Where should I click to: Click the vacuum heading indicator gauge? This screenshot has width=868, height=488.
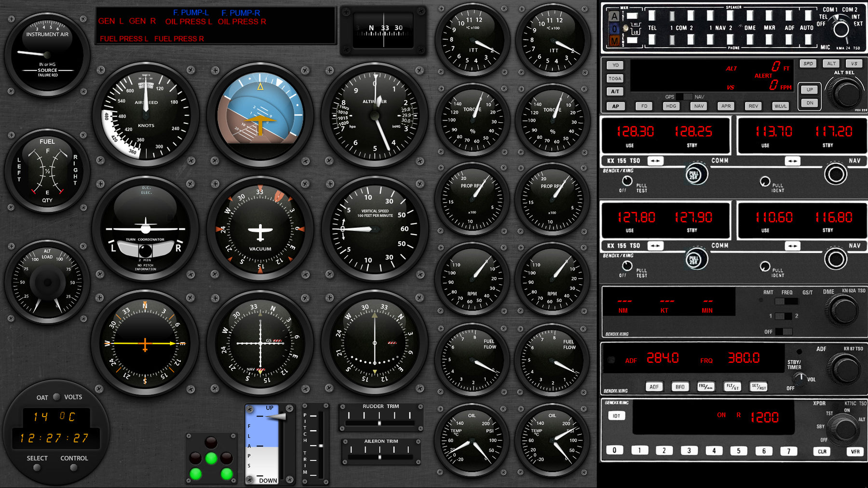click(260, 229)
